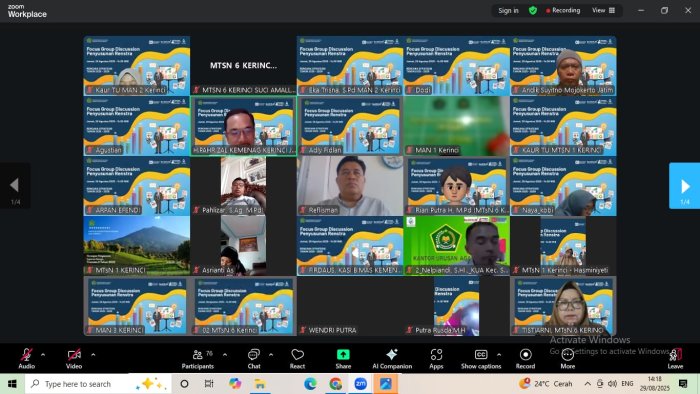This screenshot has height=394, width=700.
Task: Click the taskbar search box
Action: click(98, 384)
